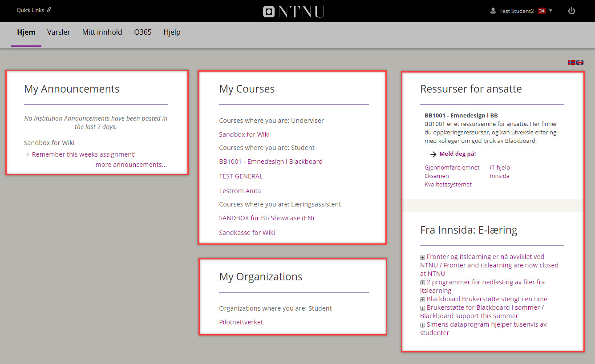
Task: Click the My Courses heading
Action: coord(247,89)
